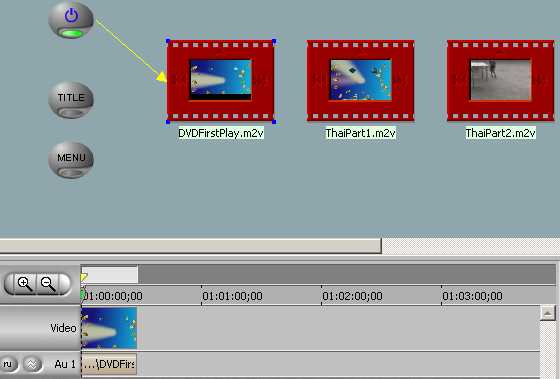The image size is (560, 379).
Task: Click the 01:02:00;00 timecode on ruler
Action: (352, 296)
